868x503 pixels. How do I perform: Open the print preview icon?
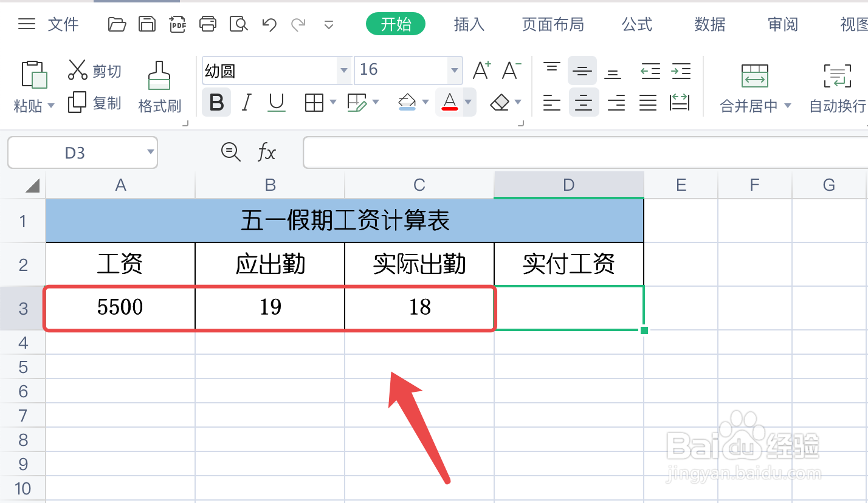238,24
